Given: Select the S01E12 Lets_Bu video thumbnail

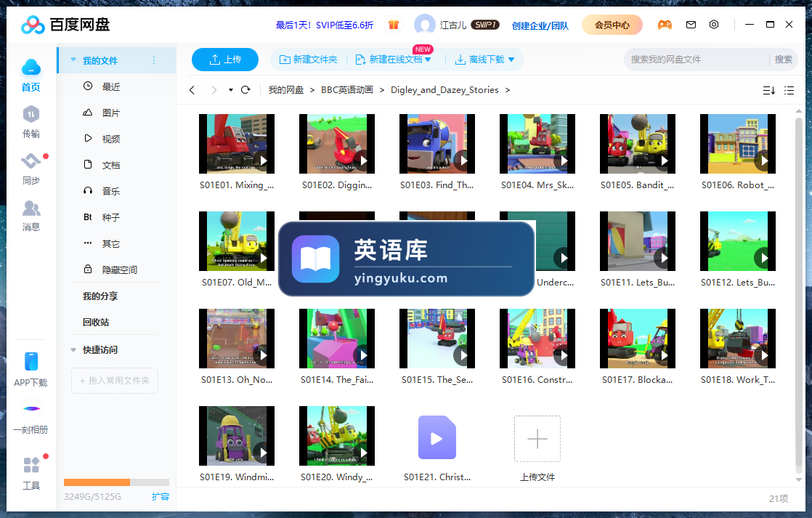Looking at the screenshot, I should tap(738, 241).
